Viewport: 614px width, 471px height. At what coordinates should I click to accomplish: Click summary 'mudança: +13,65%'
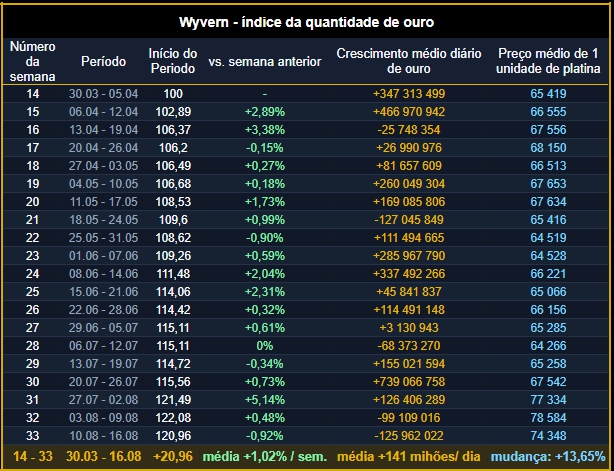pyautogui.click(x=548, y=457)
